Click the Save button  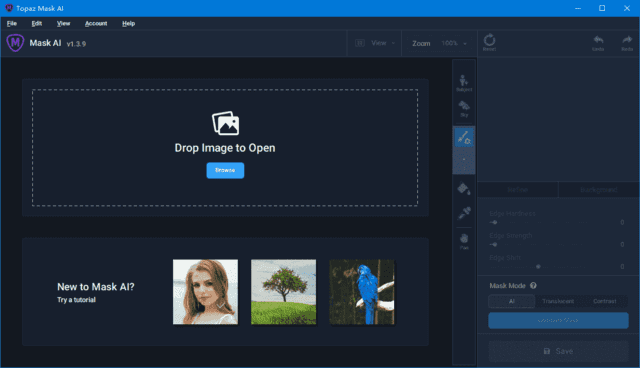[558, 351]
